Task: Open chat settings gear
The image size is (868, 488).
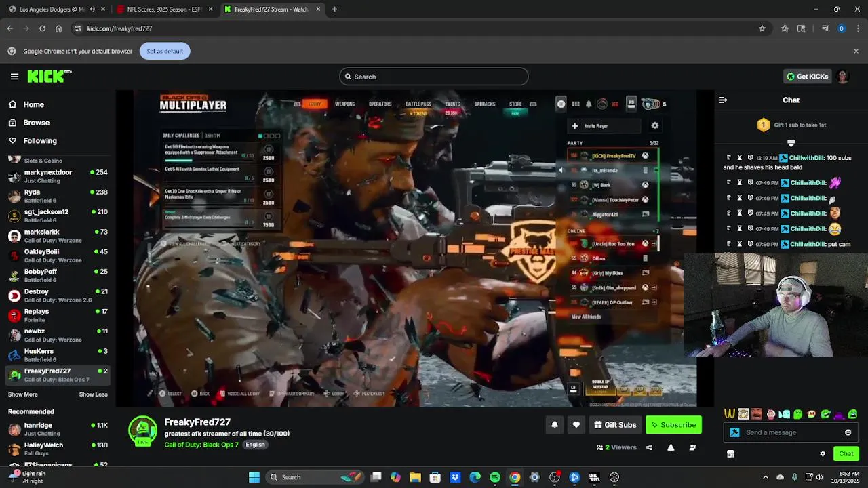Action: [x=823, y=454]
